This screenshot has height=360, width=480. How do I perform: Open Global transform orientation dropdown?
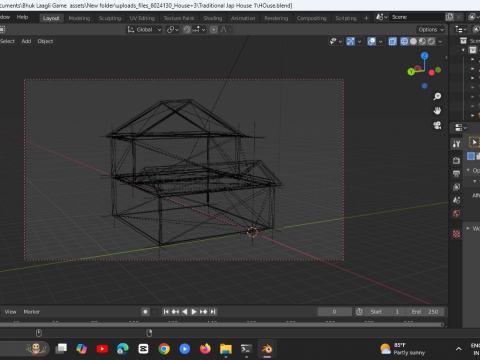coord(144,30)
